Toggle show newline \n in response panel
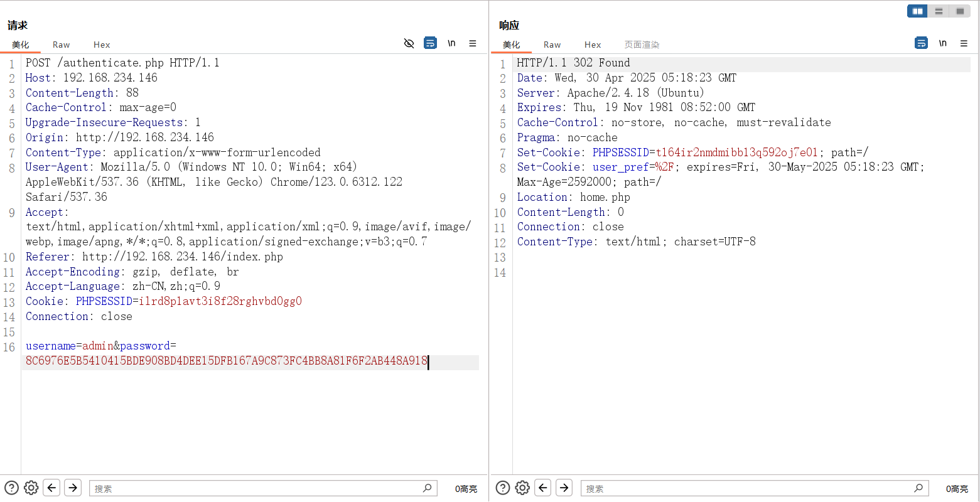This screenshot has width=980, height=502. click(942, 43)
